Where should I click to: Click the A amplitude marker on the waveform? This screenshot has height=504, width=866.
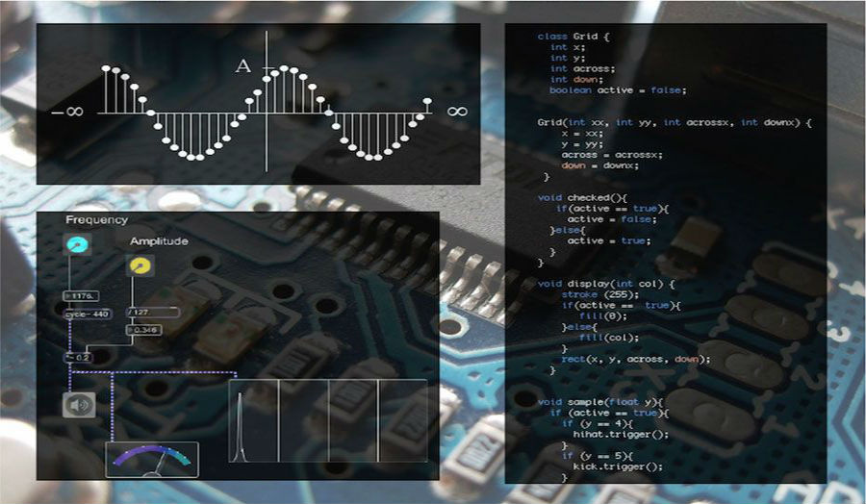(242, 66)
